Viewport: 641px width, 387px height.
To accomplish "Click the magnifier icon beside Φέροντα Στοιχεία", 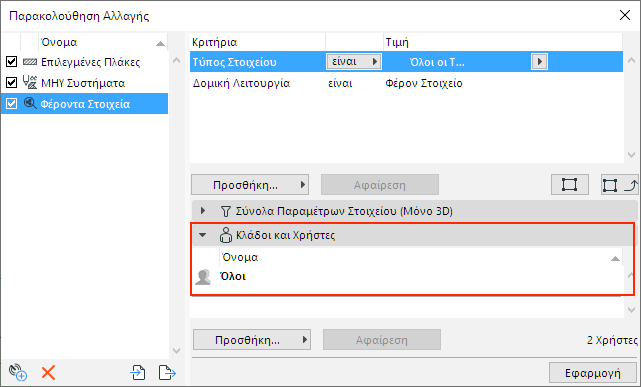I will click(x=30, y=103).
